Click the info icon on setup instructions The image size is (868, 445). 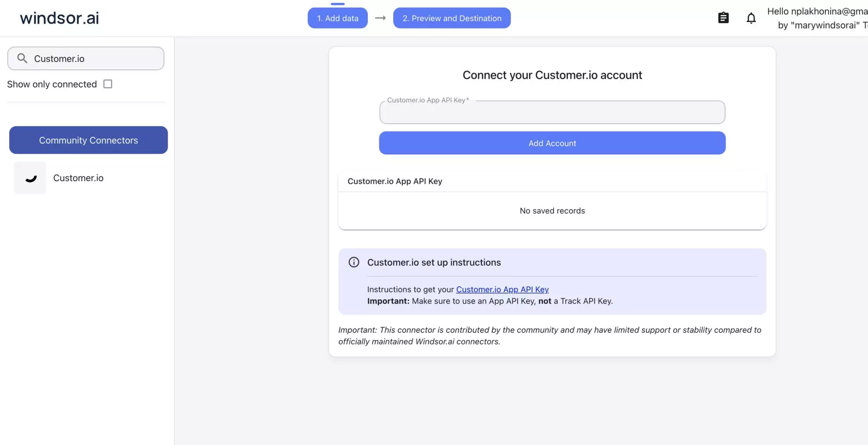coord(354,262)
